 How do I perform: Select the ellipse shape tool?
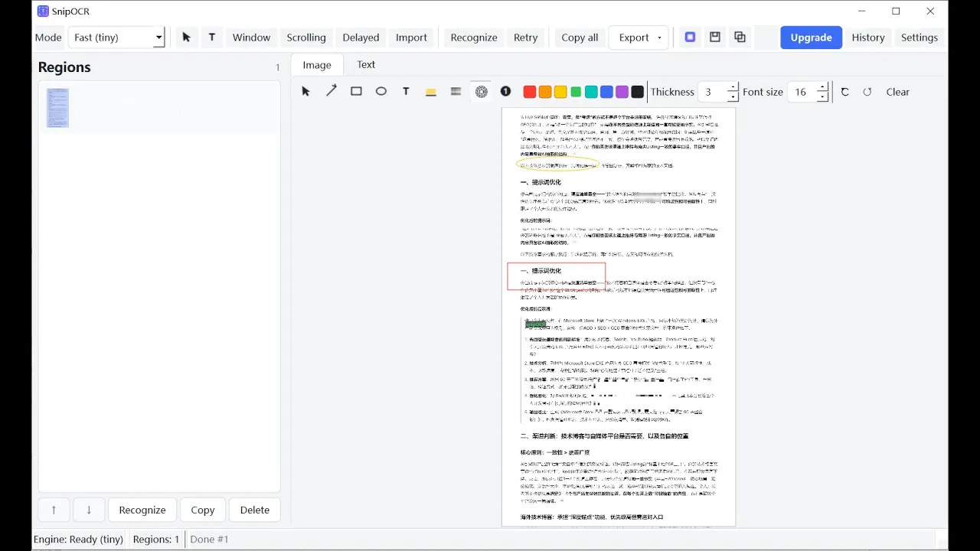click(381, 92)
